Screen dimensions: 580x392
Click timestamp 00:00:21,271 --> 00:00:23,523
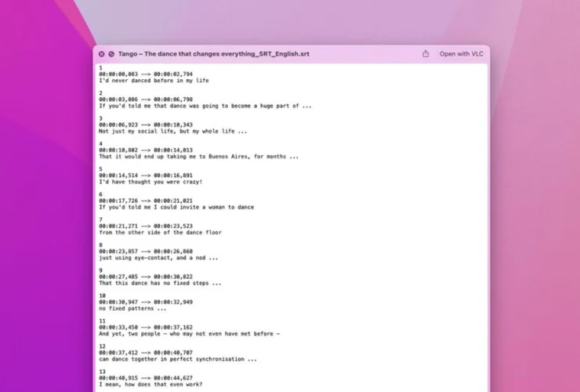[146, 226]
